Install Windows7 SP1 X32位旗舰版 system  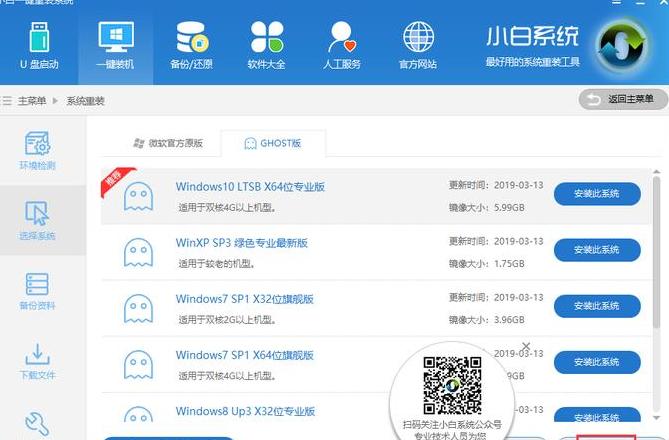point(597,306)
